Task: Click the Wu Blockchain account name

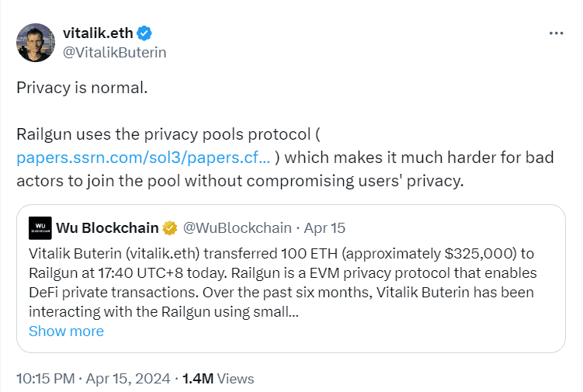Action: (107, 228)
